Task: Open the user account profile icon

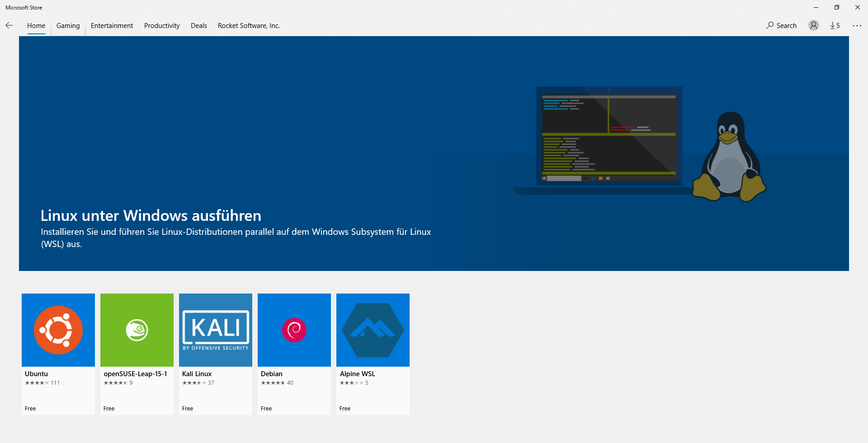Action: pyautogui.click(x=814, y=26)
